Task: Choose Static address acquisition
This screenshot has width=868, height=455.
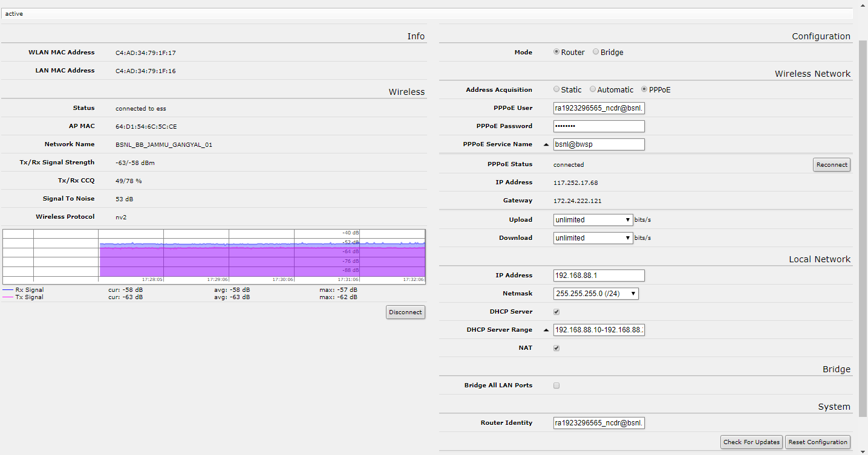Action: click(556, 89)
